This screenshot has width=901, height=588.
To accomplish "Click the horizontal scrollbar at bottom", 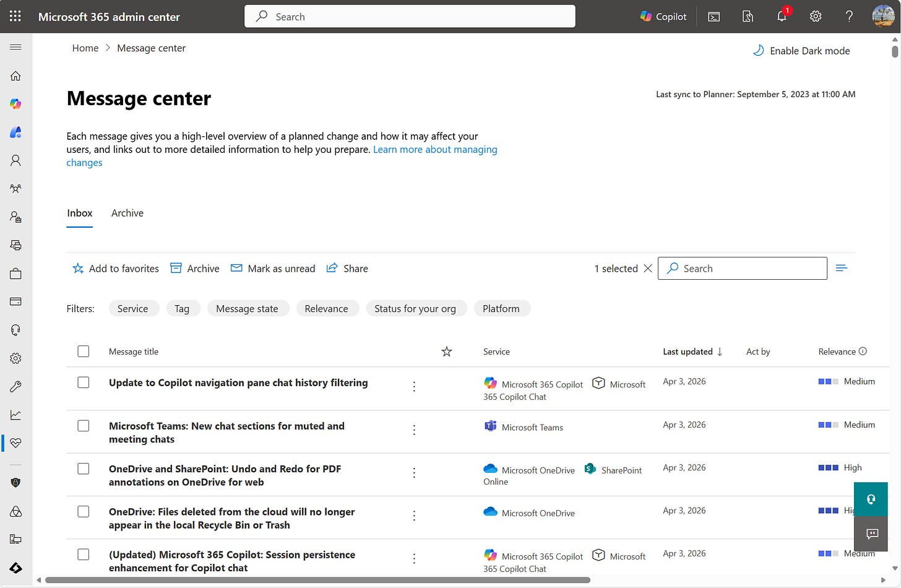I will pyautogui.click(x=317, y=580).
